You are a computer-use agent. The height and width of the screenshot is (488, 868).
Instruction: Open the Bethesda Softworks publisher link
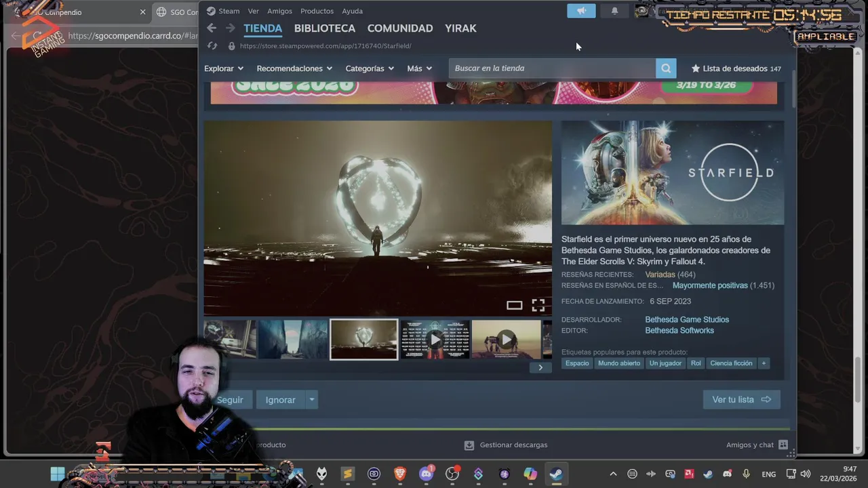[x=679, y=331]
